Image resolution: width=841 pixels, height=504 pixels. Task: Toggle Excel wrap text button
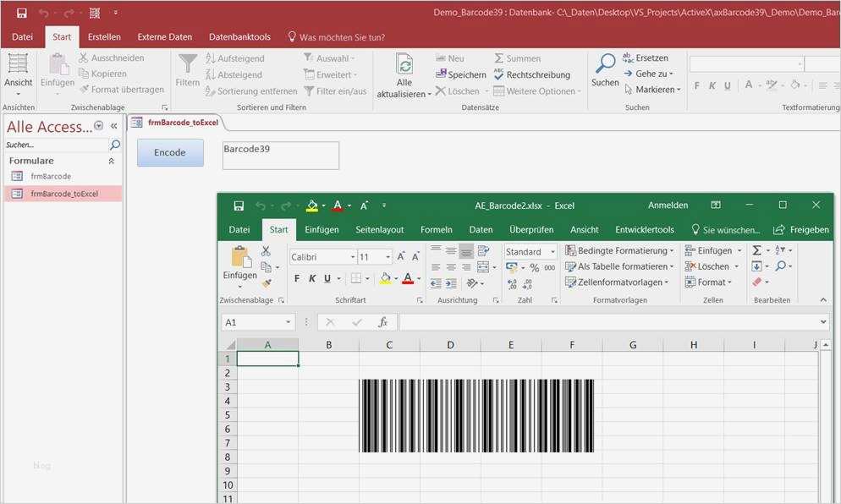coord(483,250)
